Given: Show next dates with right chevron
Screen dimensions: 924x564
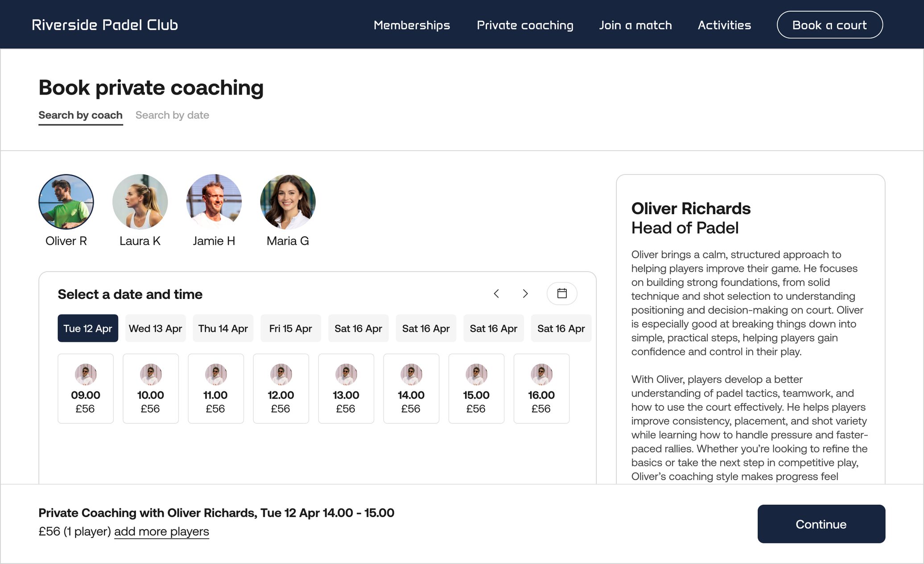Looking at the screenshot, I should [525, 294].
